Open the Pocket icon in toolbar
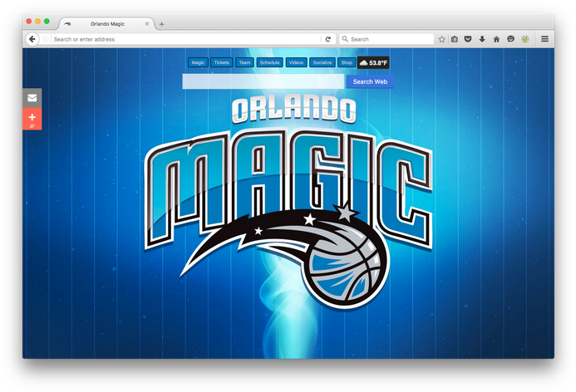Viewport: 576px width, 392px height. [x=468, y=39]
